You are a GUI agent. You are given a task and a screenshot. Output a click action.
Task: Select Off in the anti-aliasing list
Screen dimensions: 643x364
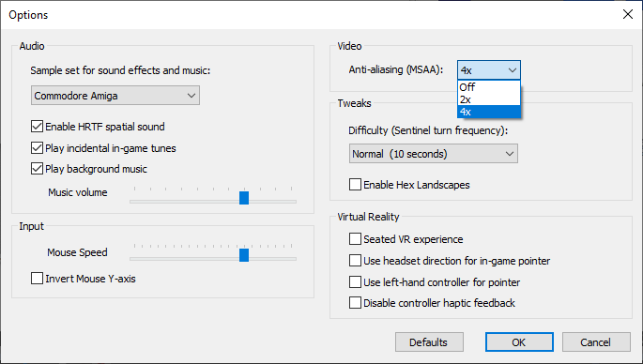[489, 87]
